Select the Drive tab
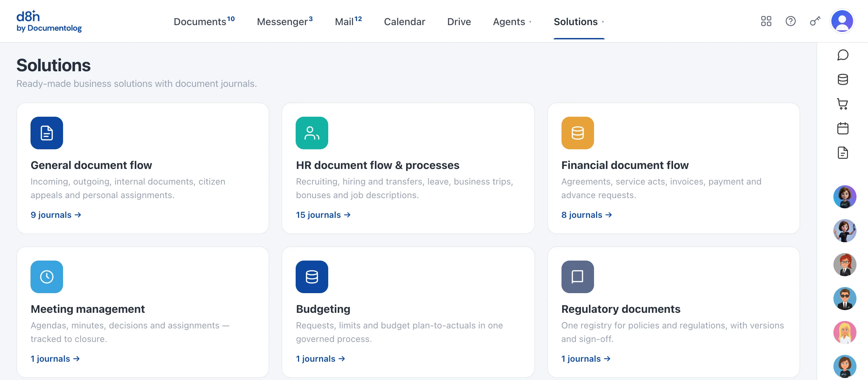Screen dimensions: 868x380 [x=459, y=22]
